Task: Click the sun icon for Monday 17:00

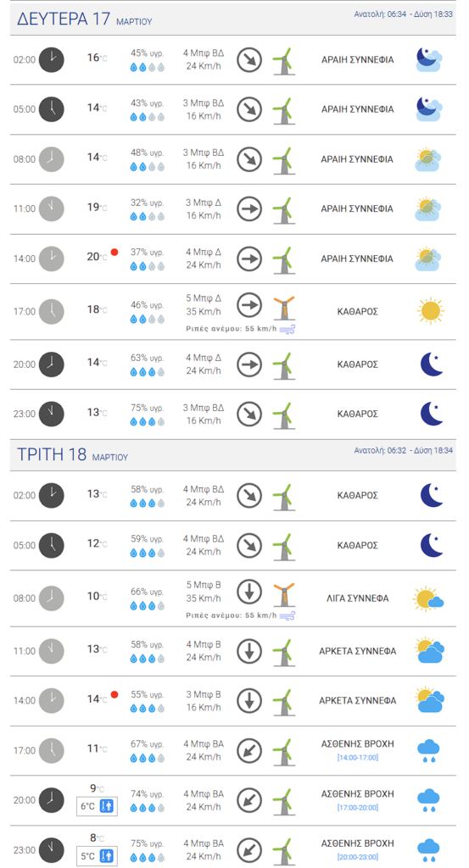Action: (429, 310)
